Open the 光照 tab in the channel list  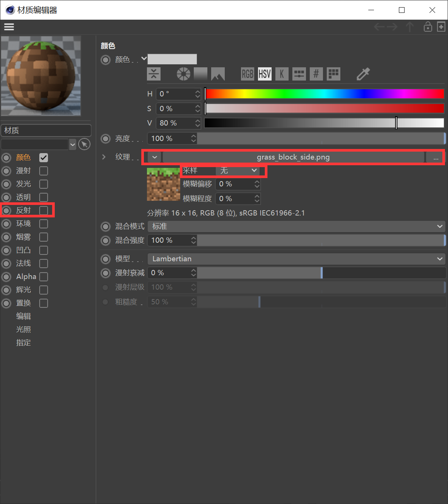(23, 330)
